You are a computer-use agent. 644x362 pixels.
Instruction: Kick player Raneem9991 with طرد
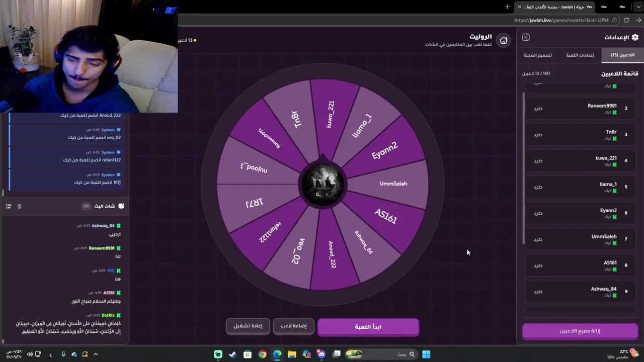coord(538,109)
